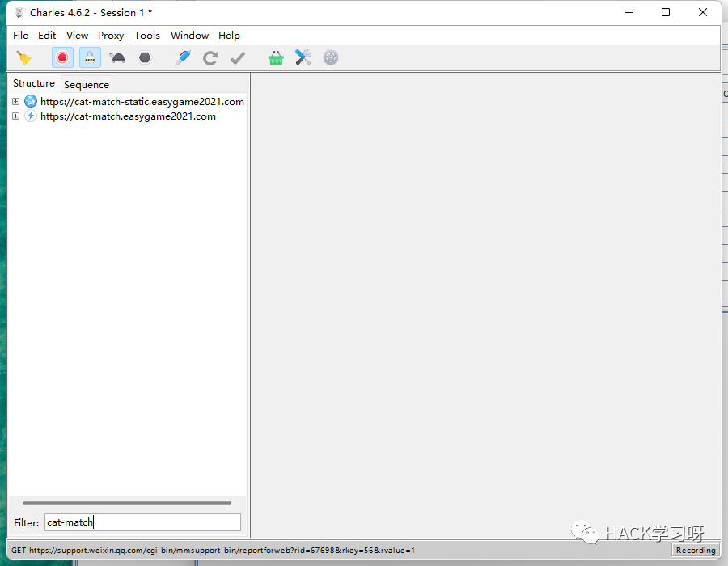Viewport: 728px width, 566px height.
Task: Toggle breakpoints hexagon icon
Action: 145,57
